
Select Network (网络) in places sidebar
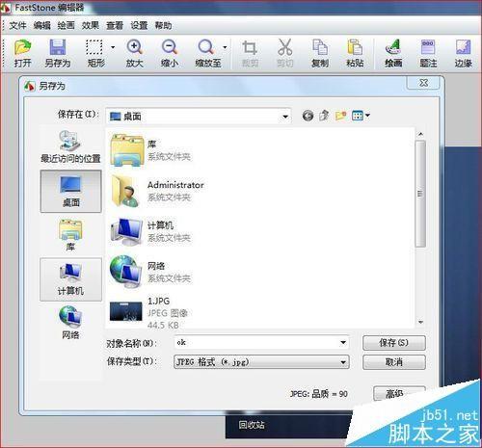click(70, 323)
